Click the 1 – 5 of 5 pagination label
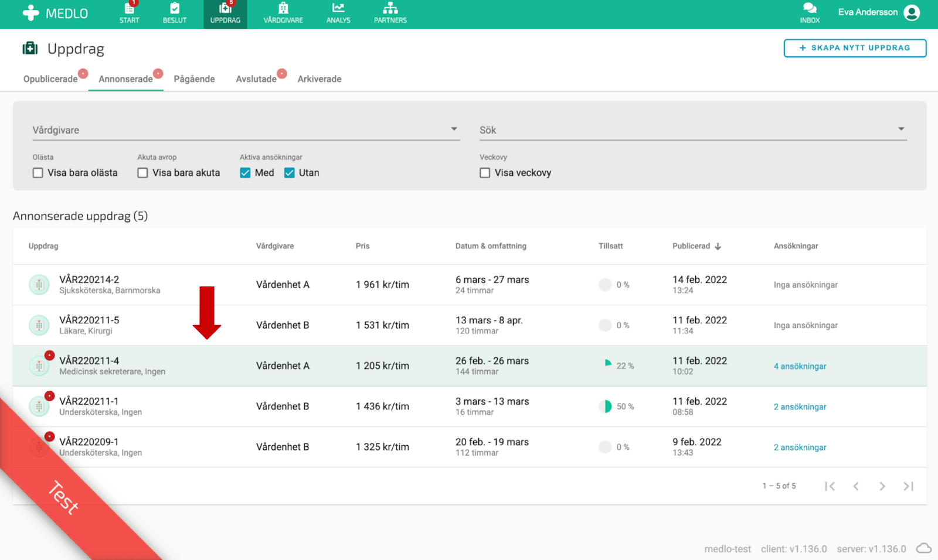This screenshot has width=938, height=560. point(779,486)
